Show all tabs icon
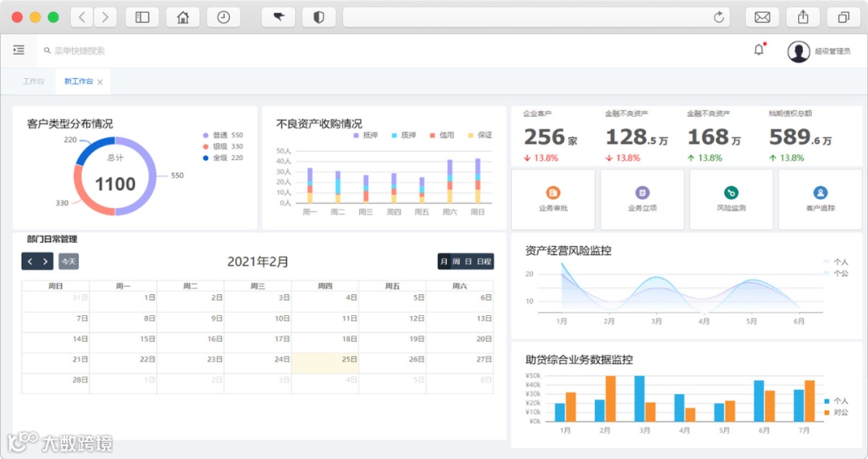This screenshot has width=868, height=459. pos(843,17)
